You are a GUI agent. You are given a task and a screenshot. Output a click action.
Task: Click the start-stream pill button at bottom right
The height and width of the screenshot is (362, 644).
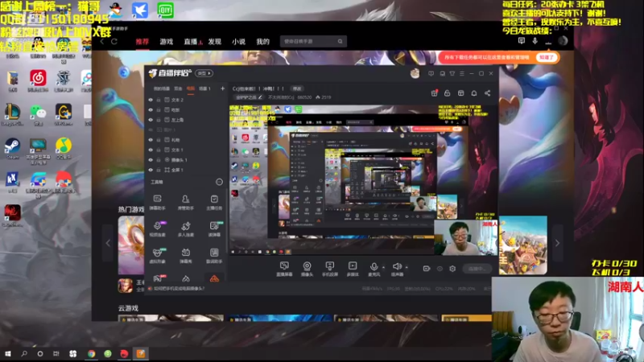(x=477, y=269)
